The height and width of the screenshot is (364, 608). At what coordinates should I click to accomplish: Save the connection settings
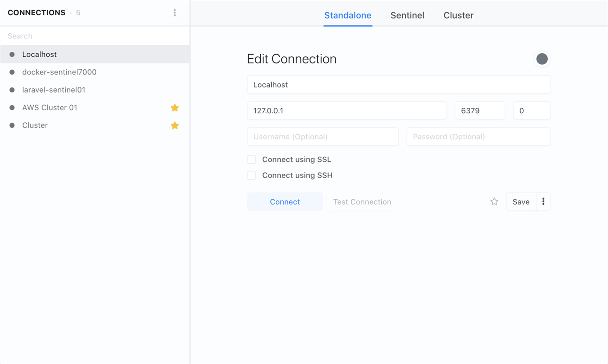521,202
